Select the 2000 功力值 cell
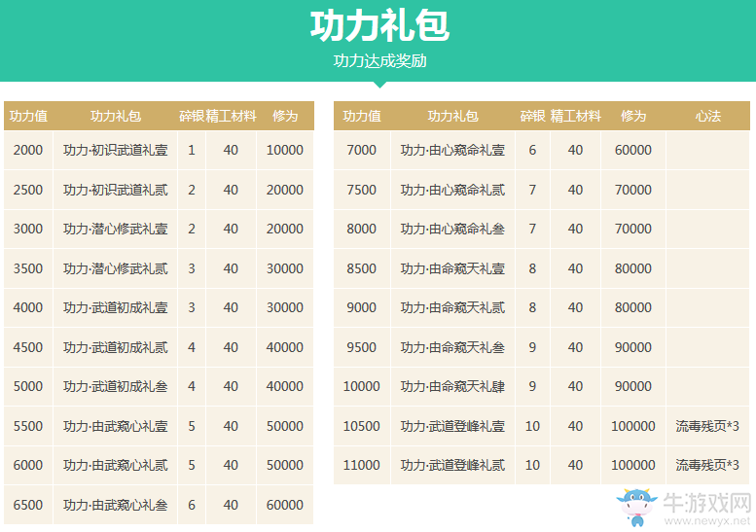Screen dimensions: 756x532 [28, 150]
